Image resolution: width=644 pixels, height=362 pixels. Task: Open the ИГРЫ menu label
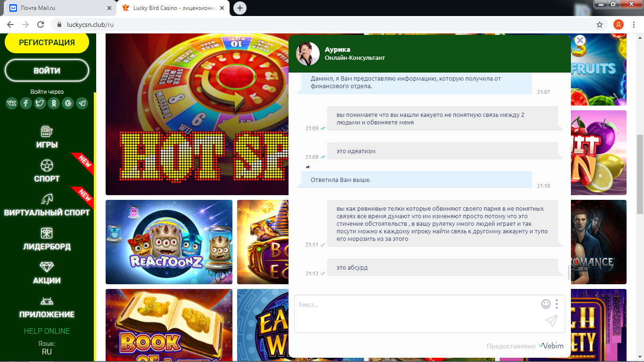click(47, 145)
